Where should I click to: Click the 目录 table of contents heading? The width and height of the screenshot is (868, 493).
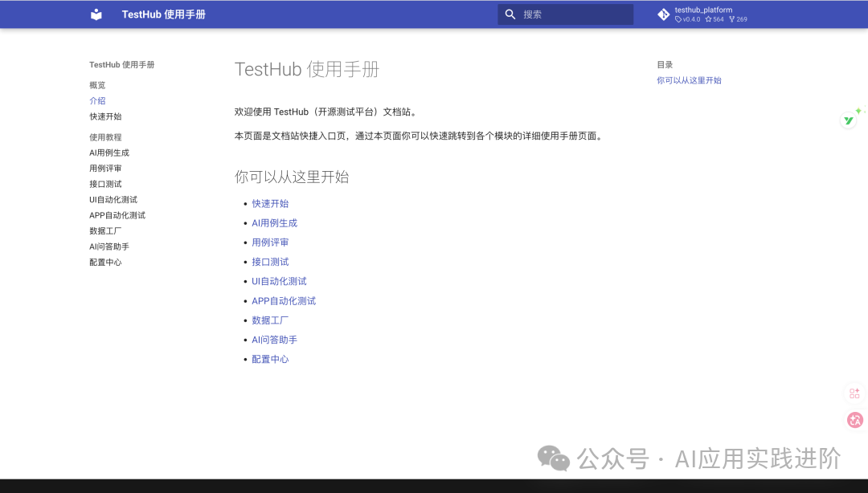665,65
